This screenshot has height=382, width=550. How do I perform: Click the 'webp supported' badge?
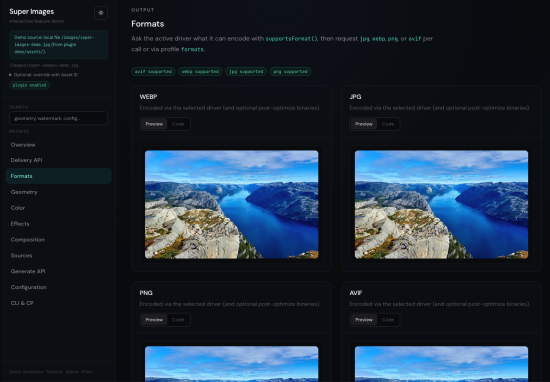click(x=200, y=72)
